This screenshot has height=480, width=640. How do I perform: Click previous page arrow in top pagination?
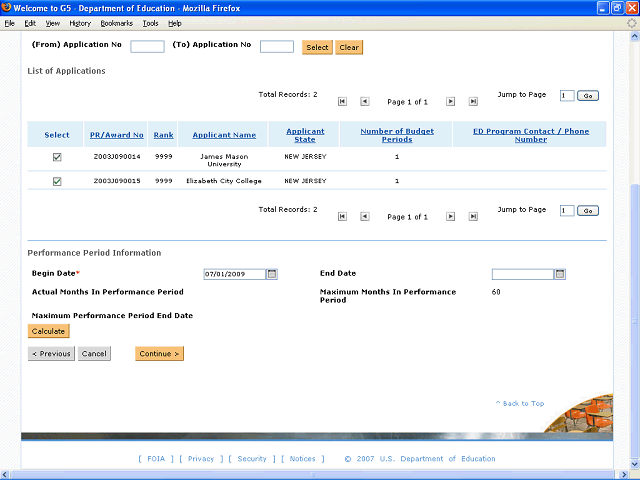(364, 102)
